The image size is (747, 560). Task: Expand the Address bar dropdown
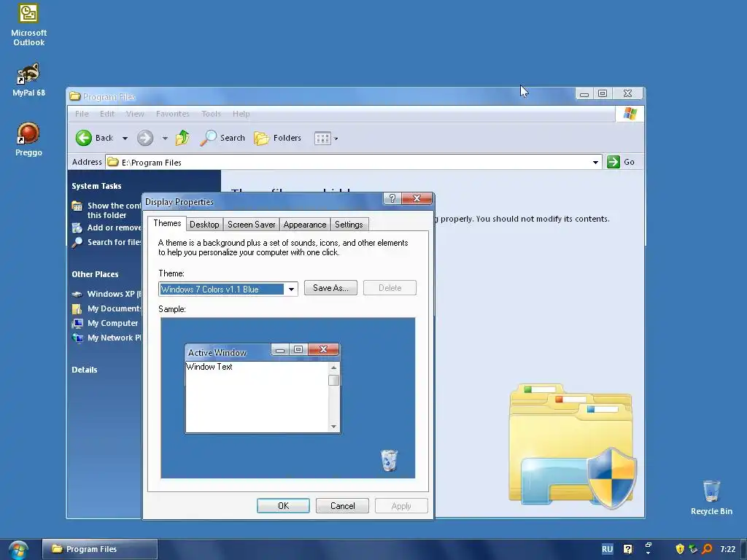[595, 163]
